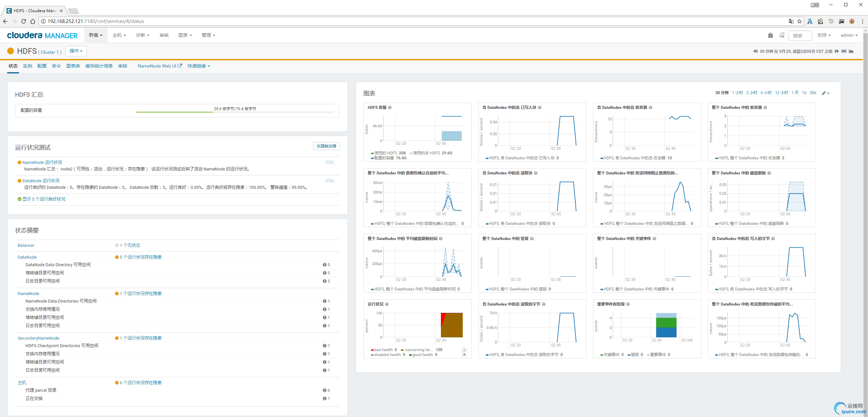
Task: Click 显示 5 个运行良好状况 link
Action: tap(44, 199)
